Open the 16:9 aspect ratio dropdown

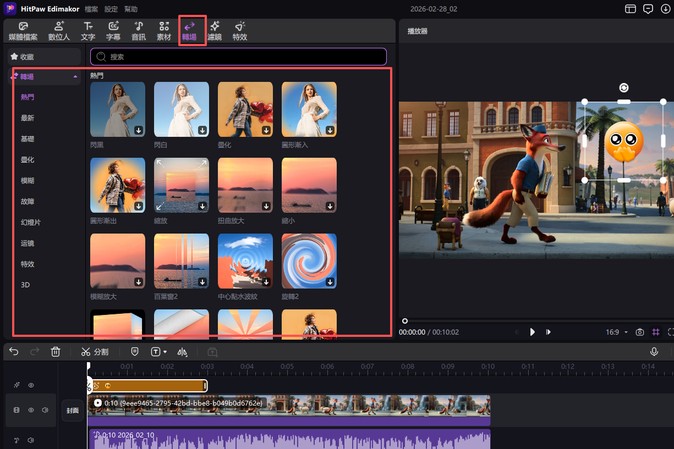coord(617,332)
